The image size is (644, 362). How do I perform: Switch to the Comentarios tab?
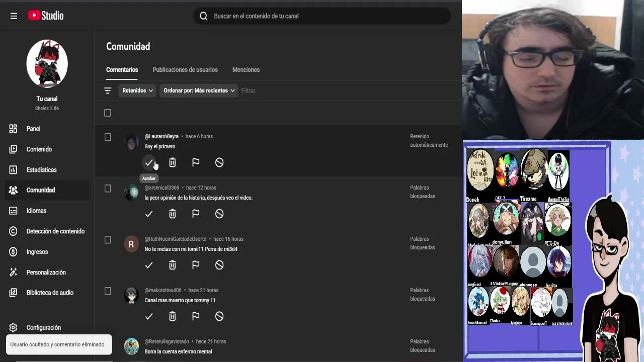(122, 70)
